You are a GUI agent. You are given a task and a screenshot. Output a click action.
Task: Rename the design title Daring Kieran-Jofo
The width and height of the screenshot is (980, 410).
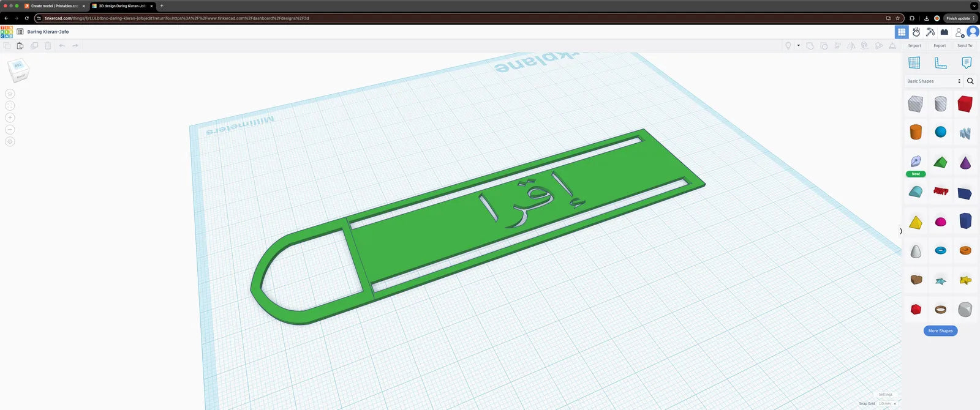pos(48,32)
